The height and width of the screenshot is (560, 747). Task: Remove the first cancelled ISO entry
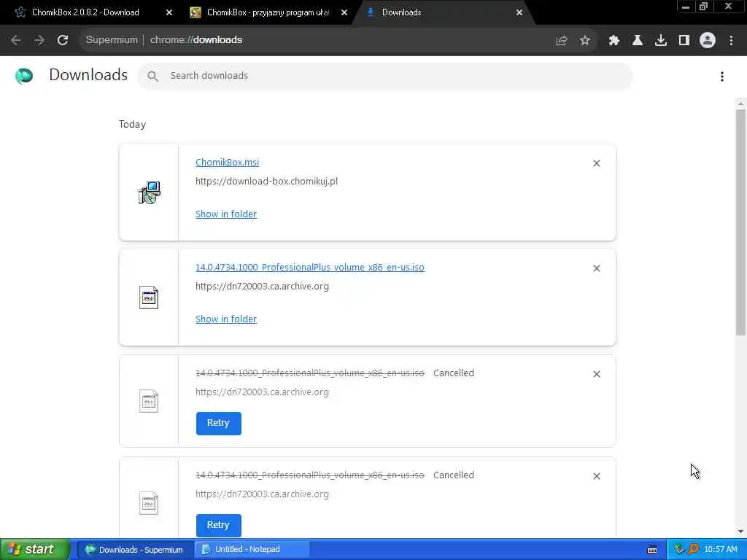pos(597,374)
